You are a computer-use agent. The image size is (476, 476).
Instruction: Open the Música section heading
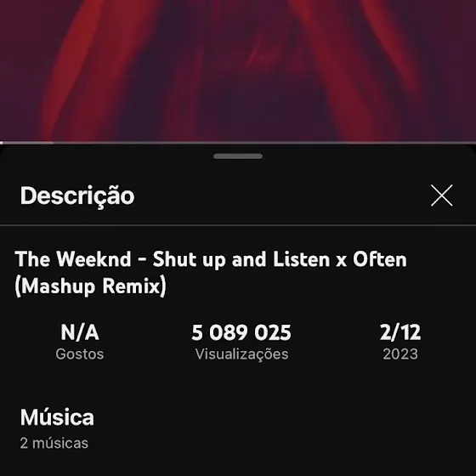pos(57,417)
